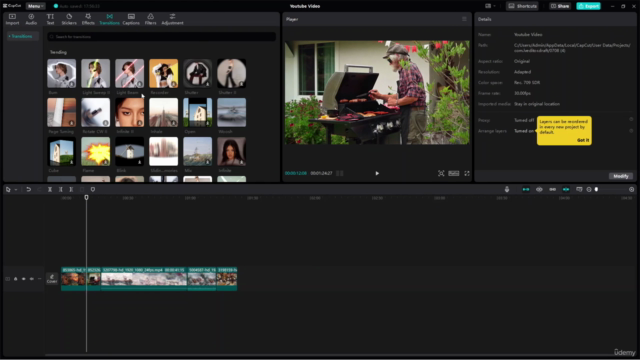
Task: Open the Player panel options menu
Action: click(x=464, y=19)
